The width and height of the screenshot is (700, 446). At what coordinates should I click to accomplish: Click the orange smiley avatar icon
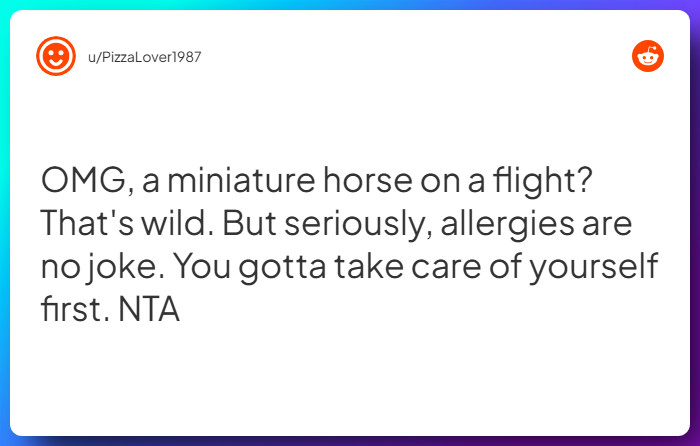point(56,56)
